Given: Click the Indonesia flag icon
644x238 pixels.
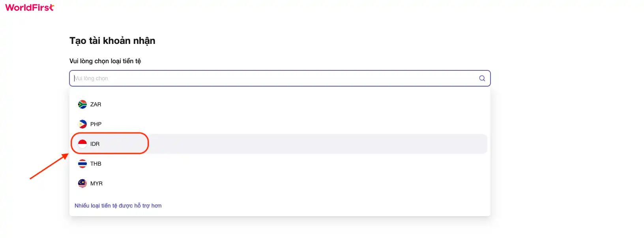Looking at the screenshot, I should coord(82,144).
